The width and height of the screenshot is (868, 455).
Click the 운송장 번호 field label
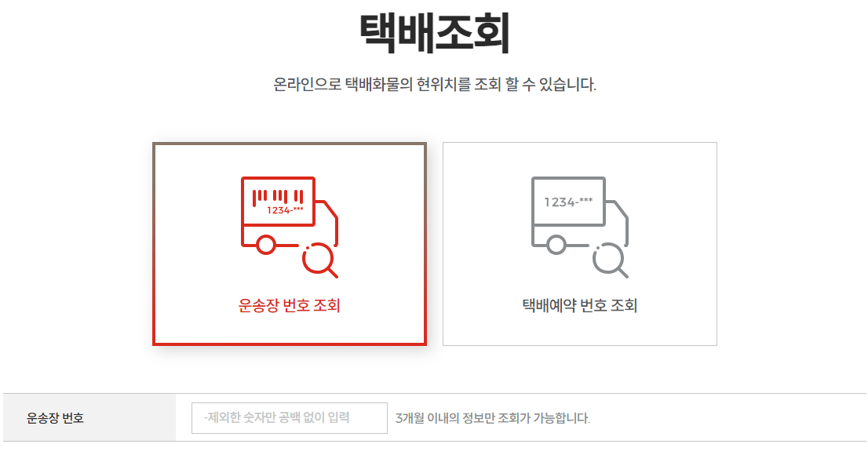click(x=56, y=418)
